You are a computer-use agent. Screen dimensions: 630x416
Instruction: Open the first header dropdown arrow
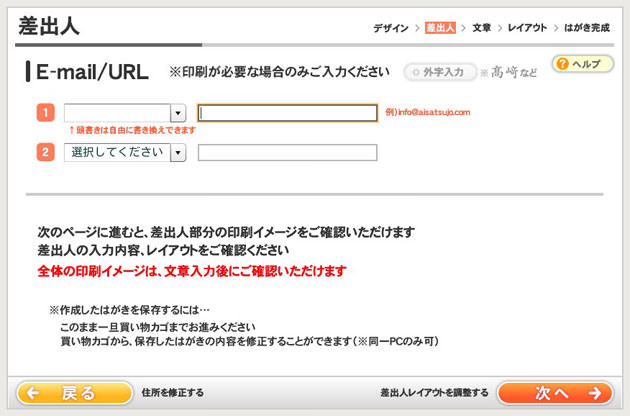pos(178,113)
